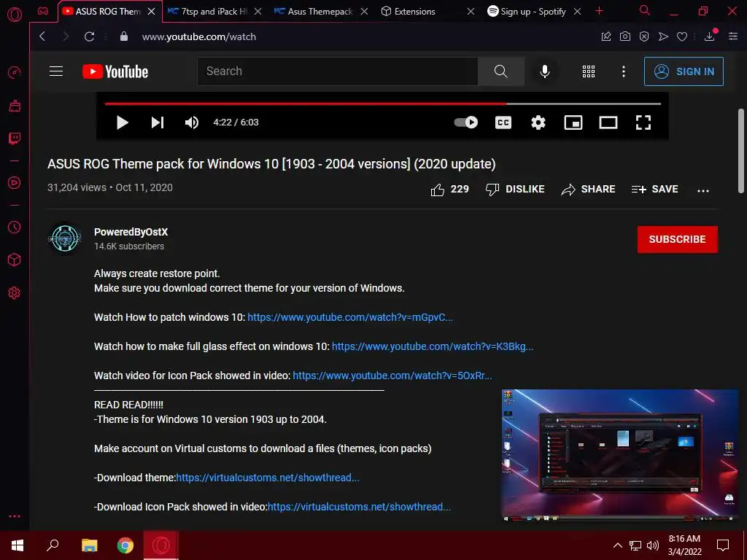Play the video
Screen dimensions: 747x560
click(123, 122)
